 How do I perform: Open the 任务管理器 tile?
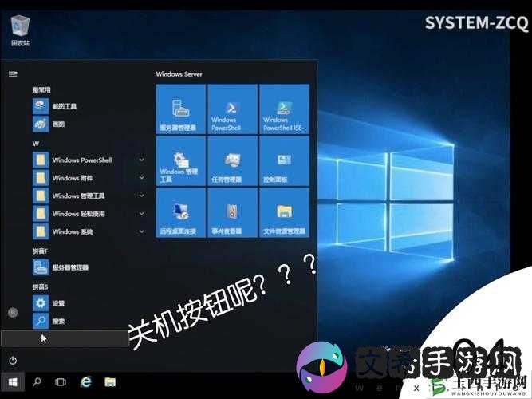[232, 161]
